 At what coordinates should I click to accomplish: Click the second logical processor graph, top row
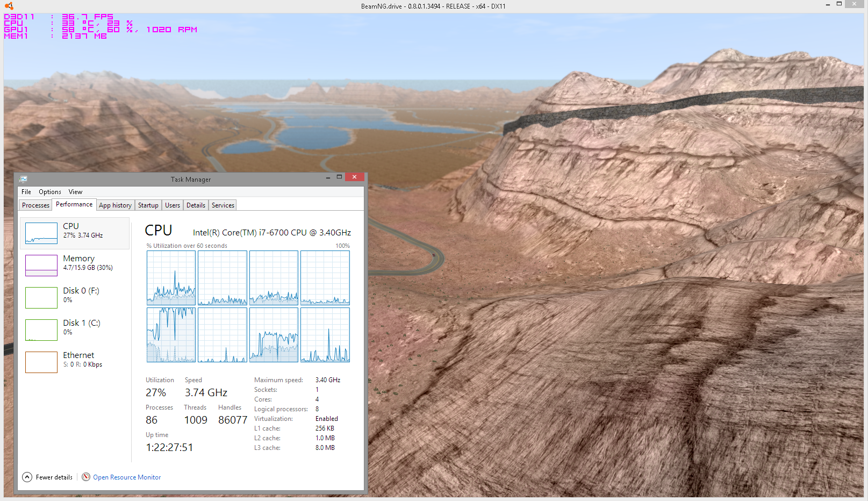tap(223, 278)
